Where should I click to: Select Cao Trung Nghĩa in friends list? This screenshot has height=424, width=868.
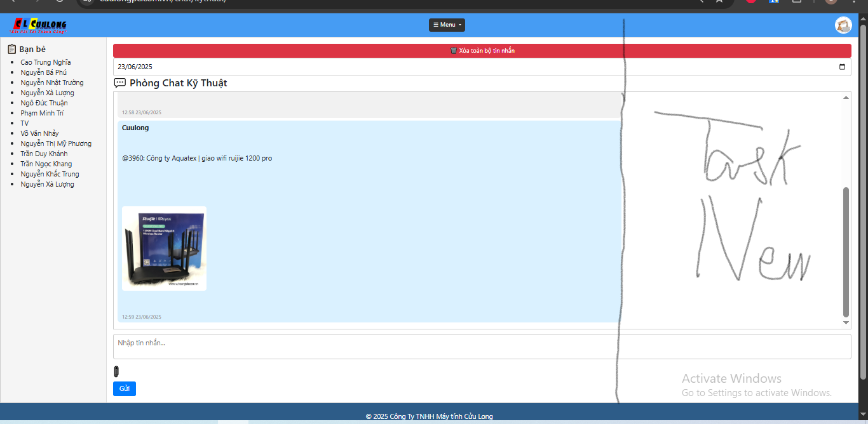click(x=46, y=62)
